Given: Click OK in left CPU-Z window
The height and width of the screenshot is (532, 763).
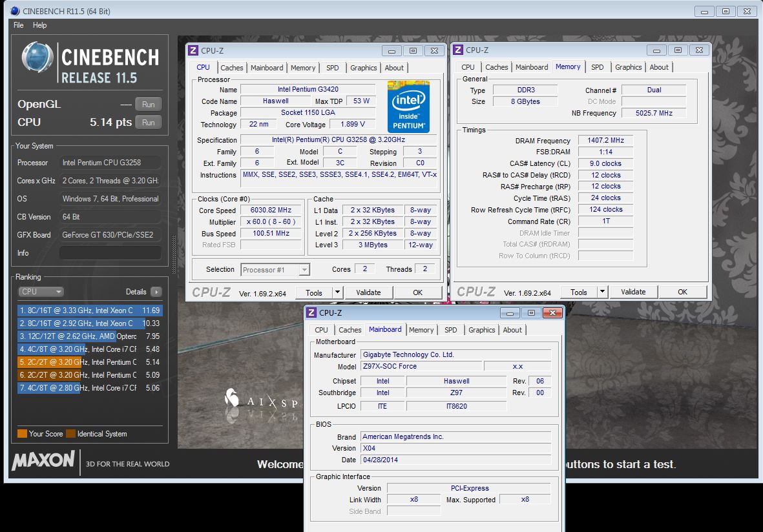Looking at the screenshot, I should pyautogui.click(x=417, y=292).
